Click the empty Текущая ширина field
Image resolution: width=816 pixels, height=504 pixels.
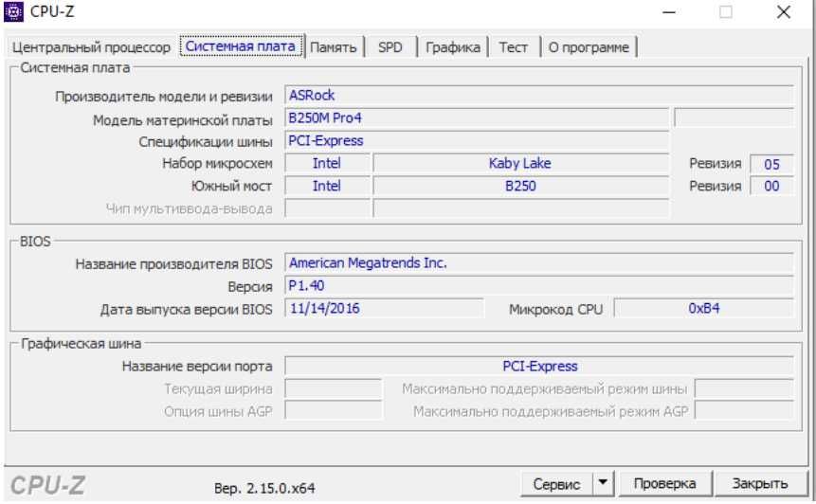[333, 389]
